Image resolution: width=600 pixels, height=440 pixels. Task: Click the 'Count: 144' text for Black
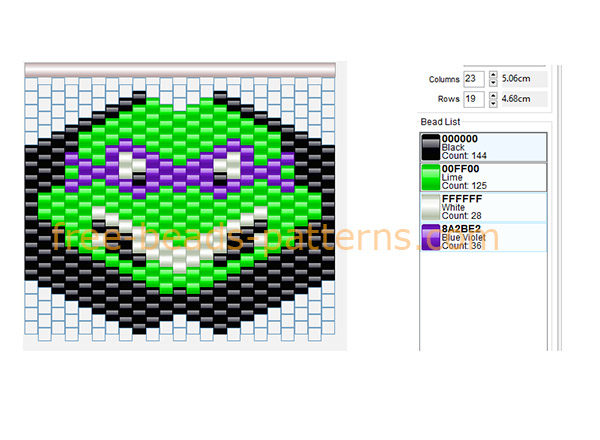464,156
